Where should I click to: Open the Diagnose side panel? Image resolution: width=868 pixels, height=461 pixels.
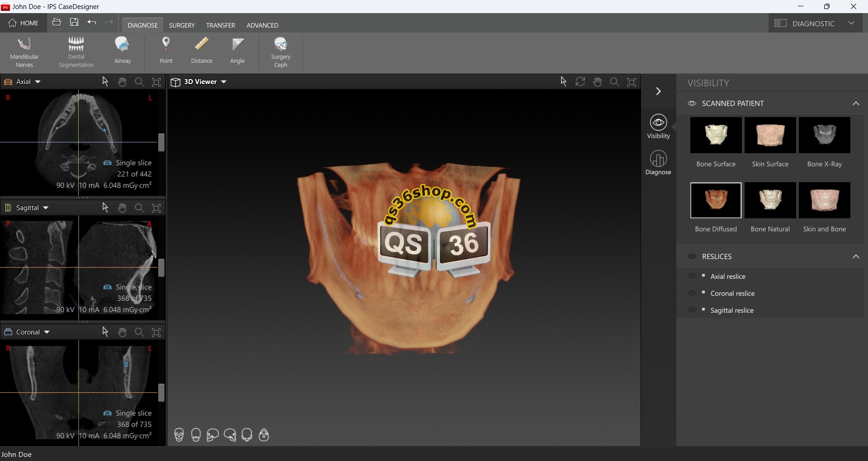pyautogui.click(x=658, y=163)
